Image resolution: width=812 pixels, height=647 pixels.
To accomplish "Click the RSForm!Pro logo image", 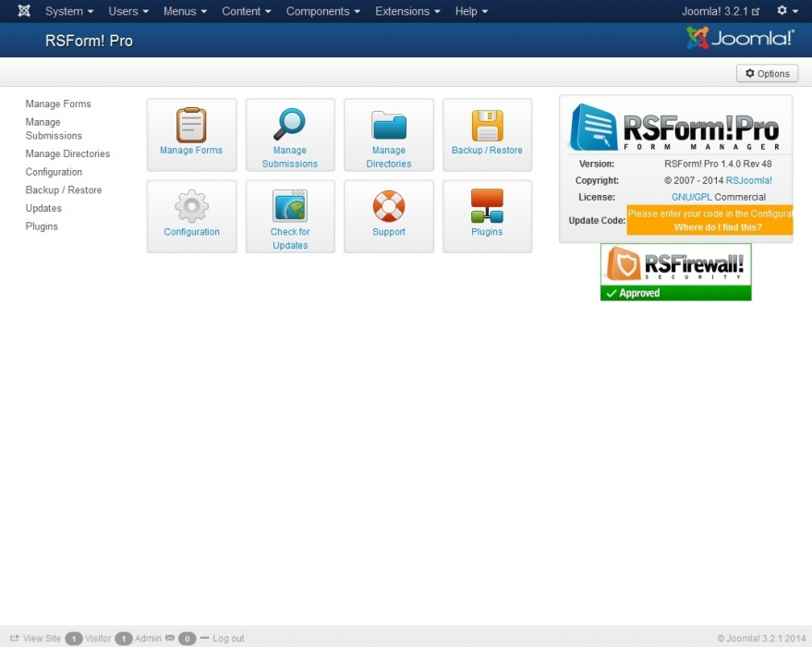I will tap(675, 127).
